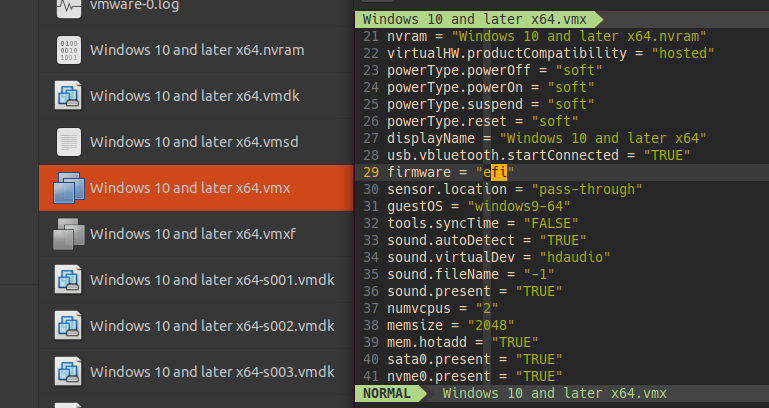Select Windows 10 and later x64-s003.vmdk
This screenshot has width=769, height=408.
click(212, 372)
